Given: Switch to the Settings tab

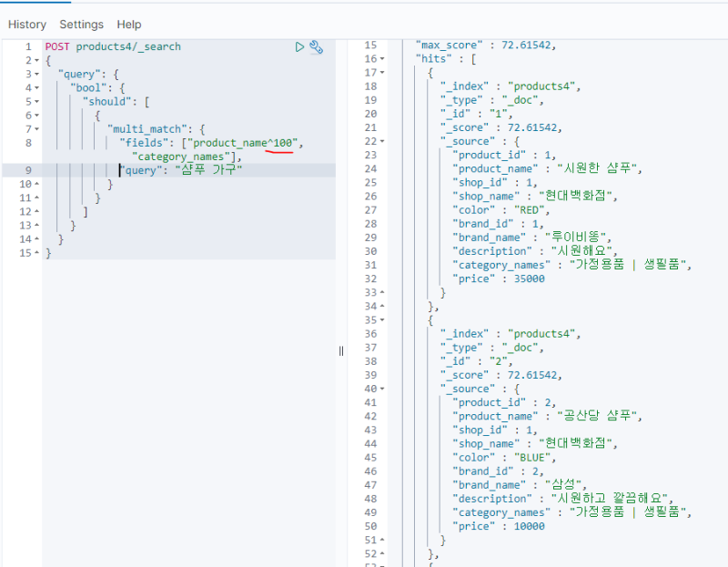Looking at the screenshot, I should (82, 25).
